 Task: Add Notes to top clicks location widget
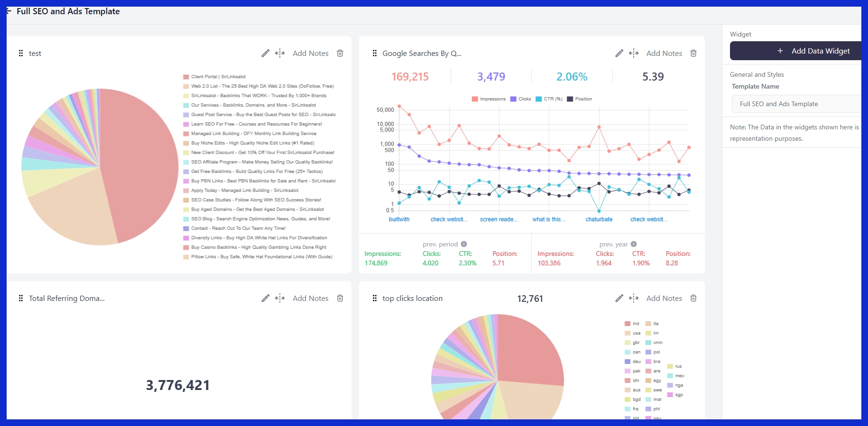click(x=664, y=299)
